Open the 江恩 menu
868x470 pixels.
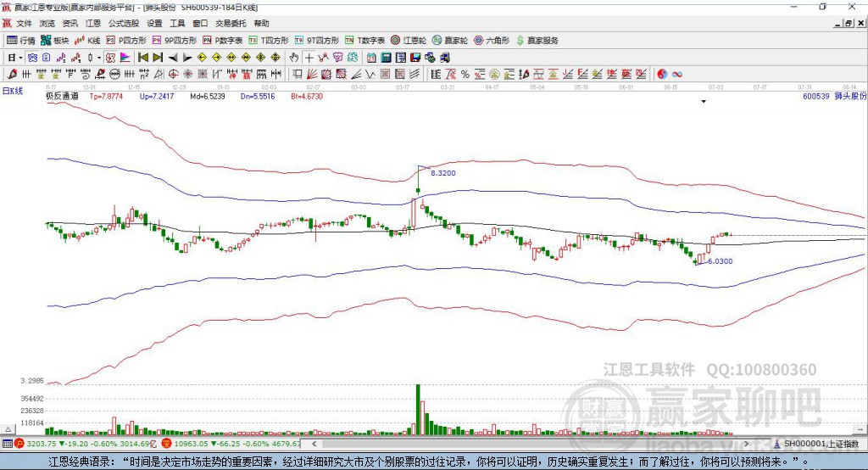[x=93, y=23]
